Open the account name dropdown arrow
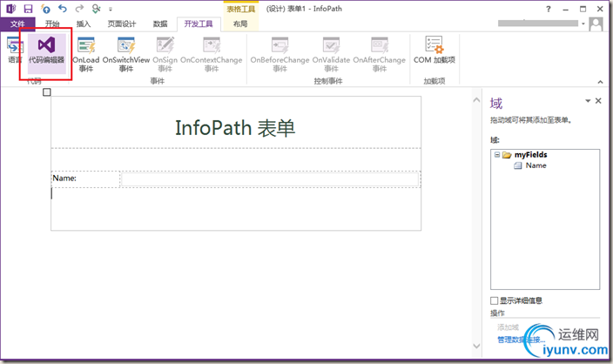Screen dimensions: 613x364 tap(583, 24)
